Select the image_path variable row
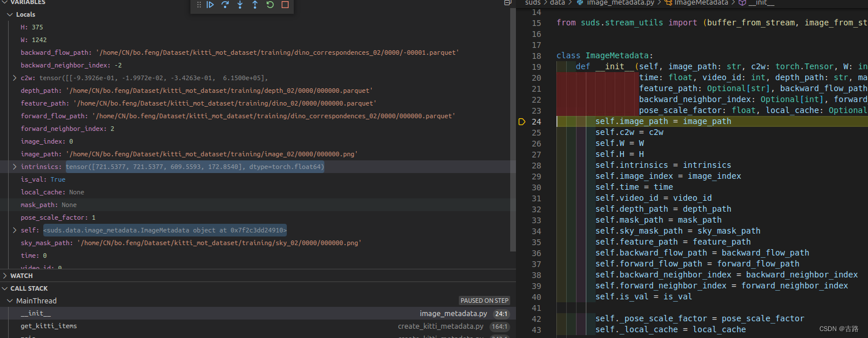Viewport: 868px width, 338px height. click(x=255, y=154)
